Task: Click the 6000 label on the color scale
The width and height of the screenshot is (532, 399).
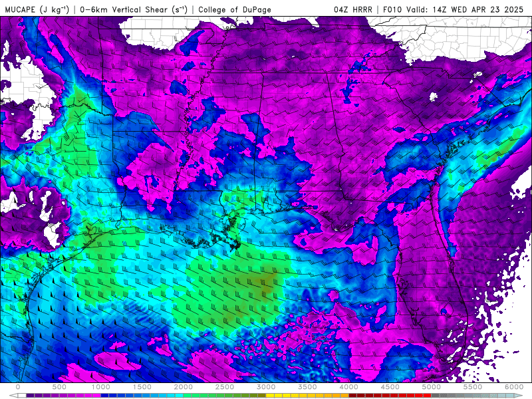Action: click(x=514, y=387)
